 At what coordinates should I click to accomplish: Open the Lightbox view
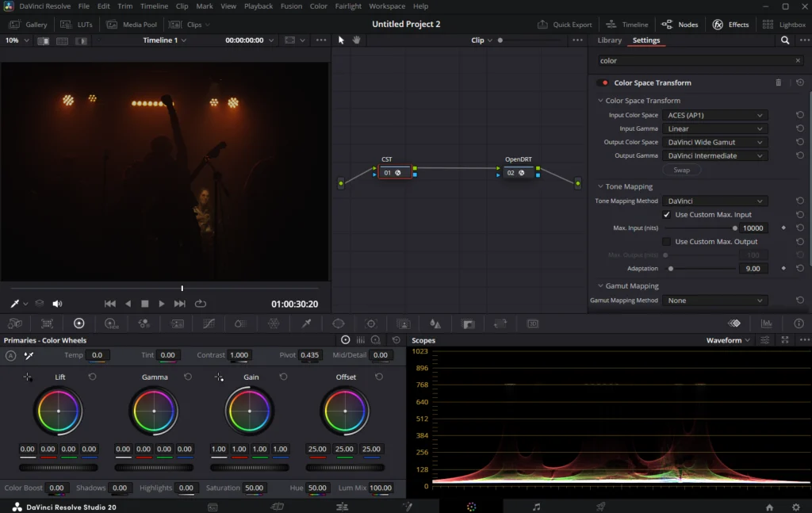pos(784,25)
